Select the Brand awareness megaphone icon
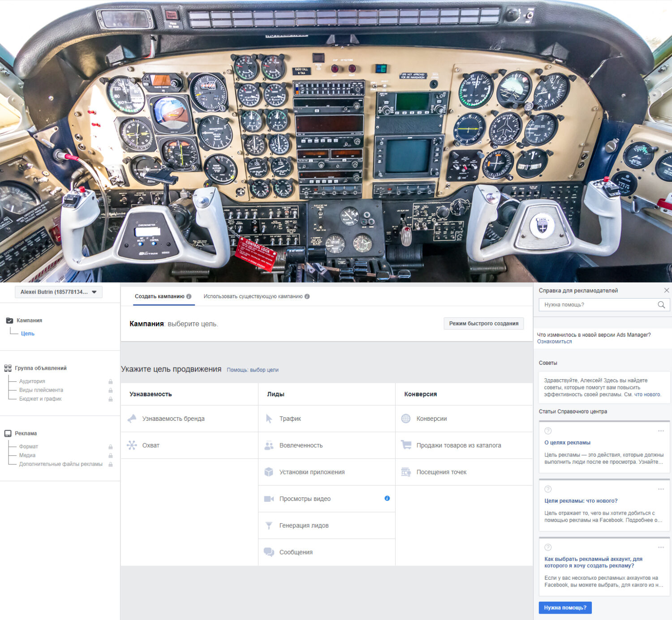 click(x=132, y=419)
